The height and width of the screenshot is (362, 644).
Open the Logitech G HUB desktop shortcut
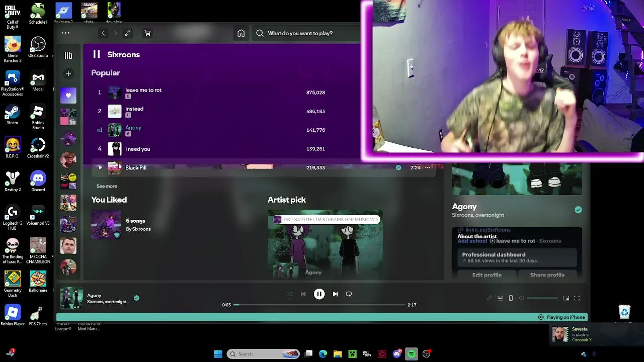[13, 217]
